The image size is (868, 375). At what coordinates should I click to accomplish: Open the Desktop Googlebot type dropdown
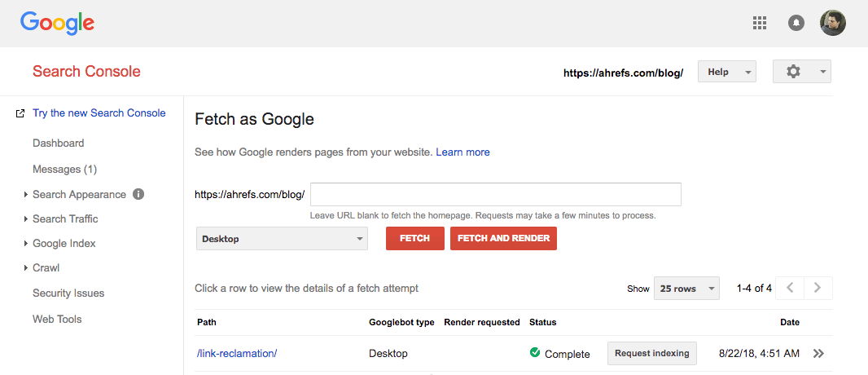[282, 239]
